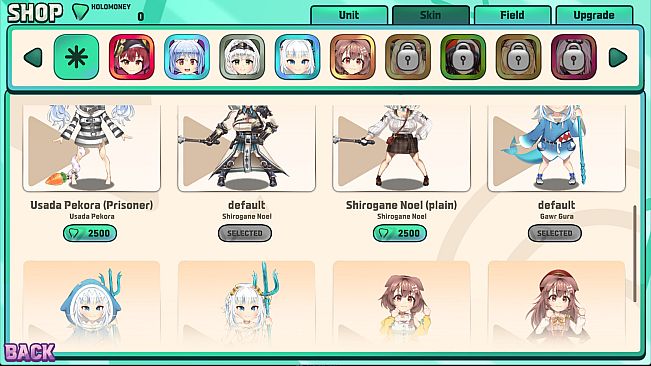
Task: Choose the blue-haired Pekora portrait filter
Action: (187, 57)
